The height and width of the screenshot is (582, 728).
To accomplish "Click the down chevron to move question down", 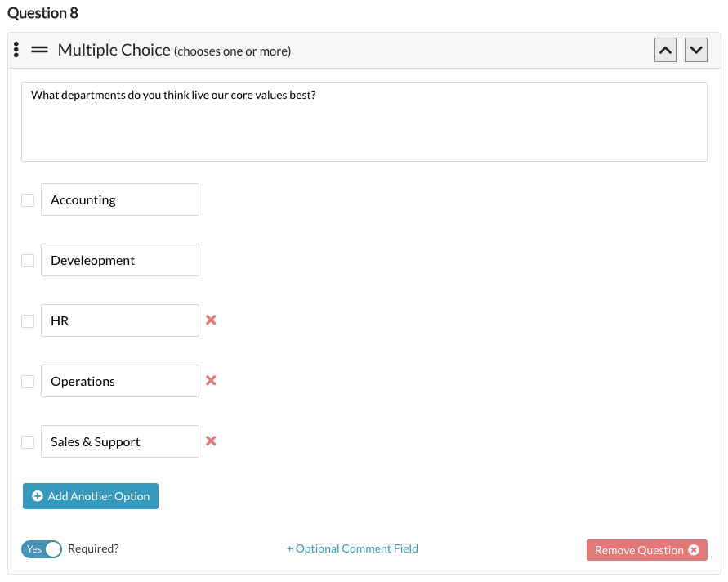I will click(x=695, y=49).
